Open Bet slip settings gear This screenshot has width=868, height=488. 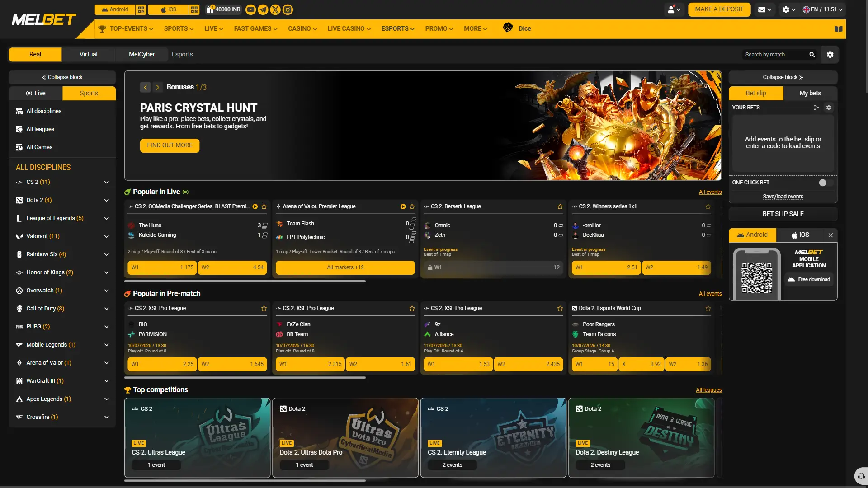tap(829, 108)
